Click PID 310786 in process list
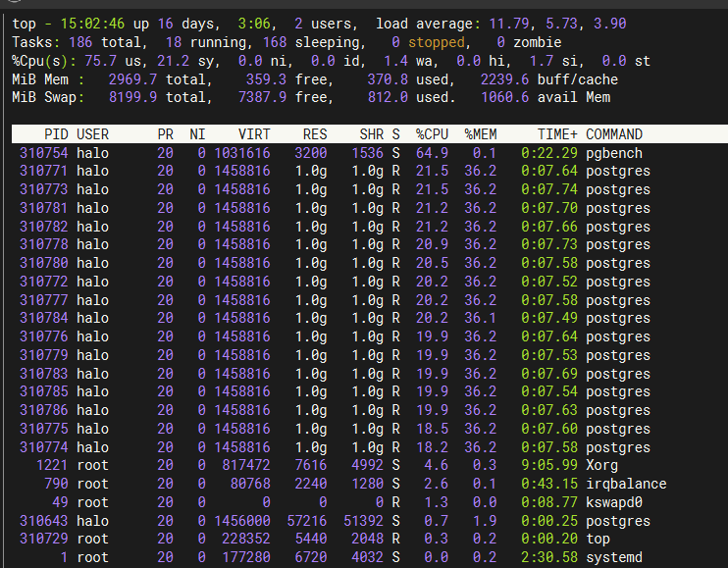This screenshot has width=728, height=568. (43, 410)
